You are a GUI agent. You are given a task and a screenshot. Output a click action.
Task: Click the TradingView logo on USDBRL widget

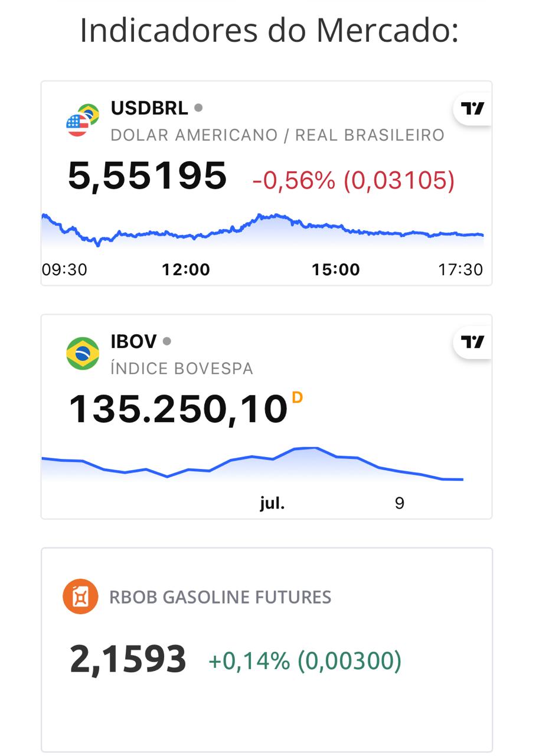pyautogui.click(x=472, y=109)
